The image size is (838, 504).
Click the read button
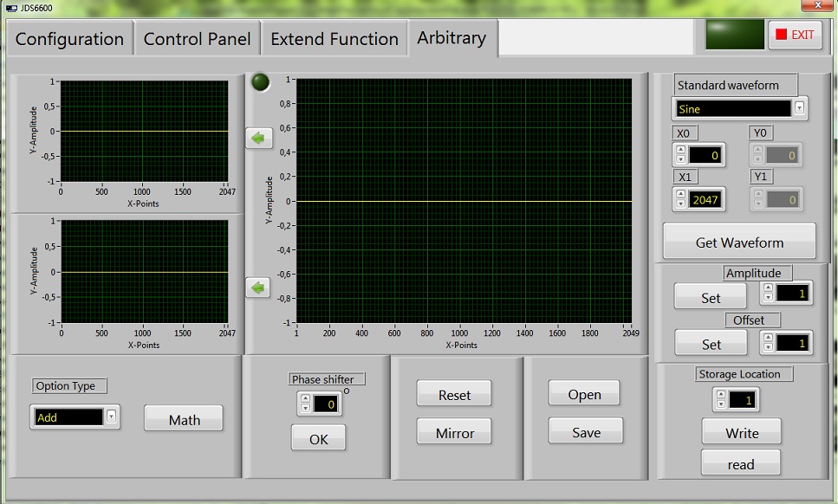coord(741,464)
